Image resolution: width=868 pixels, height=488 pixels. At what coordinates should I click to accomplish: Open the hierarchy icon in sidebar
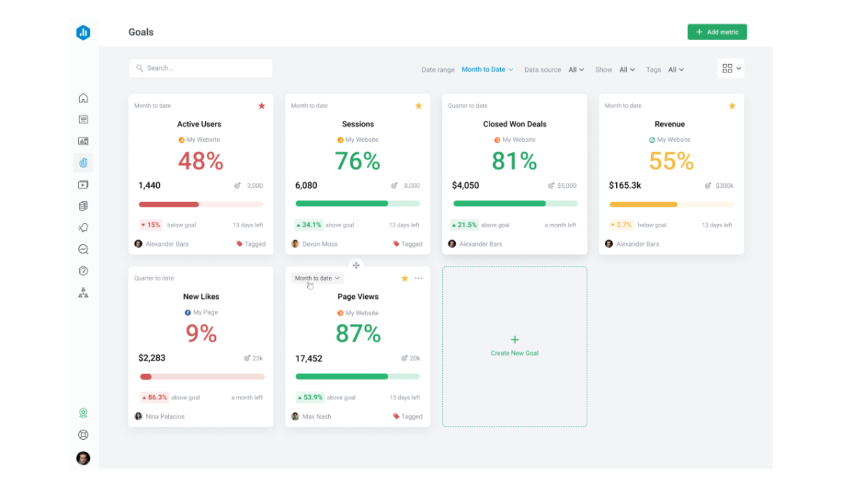83,293
